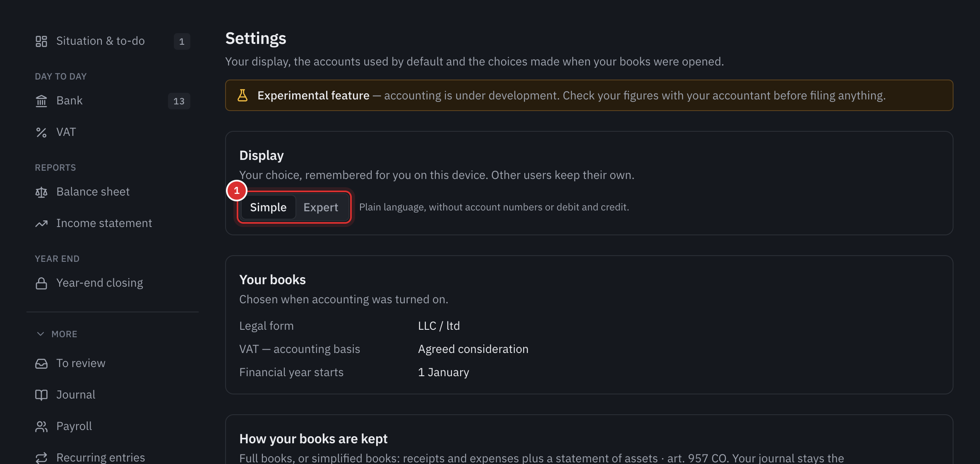980x464 pixels.
Task: Click the '1 January' financial year value
Action: (x=444, y=372)
